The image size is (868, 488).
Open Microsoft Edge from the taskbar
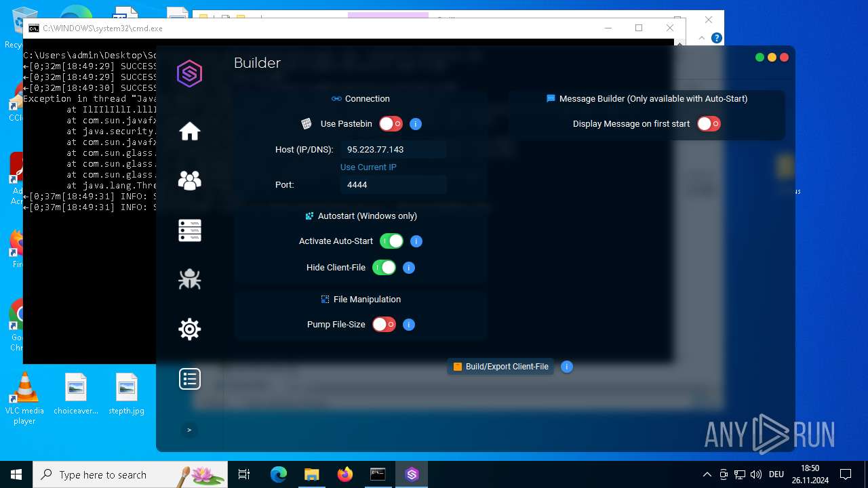point(279,474)
